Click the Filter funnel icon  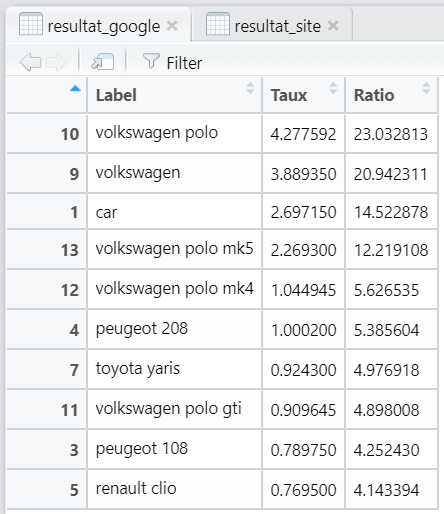[x=151, y=61]
